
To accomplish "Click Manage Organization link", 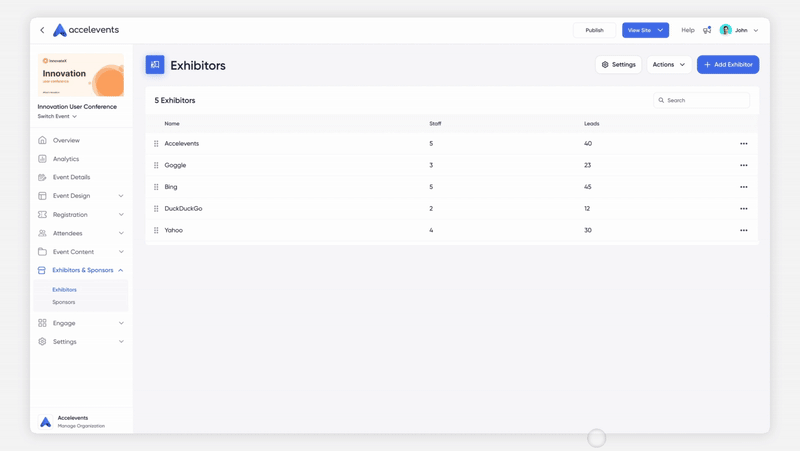I will point(81,426).
